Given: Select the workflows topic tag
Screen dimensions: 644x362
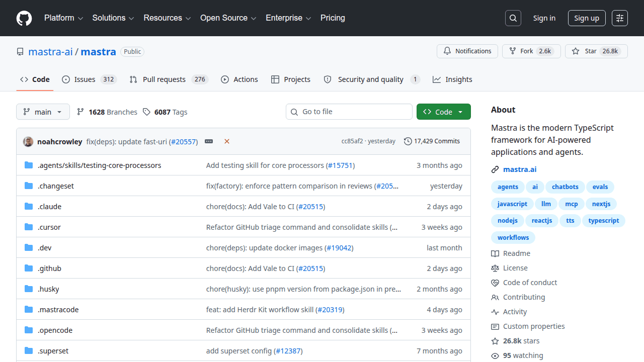Looking at the screenshot, I should point(513,238).
